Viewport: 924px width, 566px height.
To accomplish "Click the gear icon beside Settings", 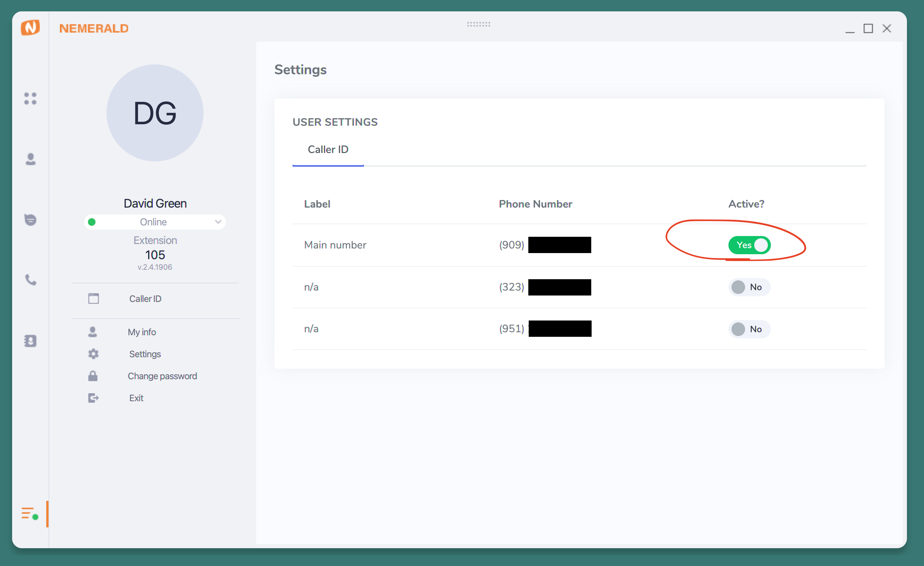I will click(x=93, y=354).
